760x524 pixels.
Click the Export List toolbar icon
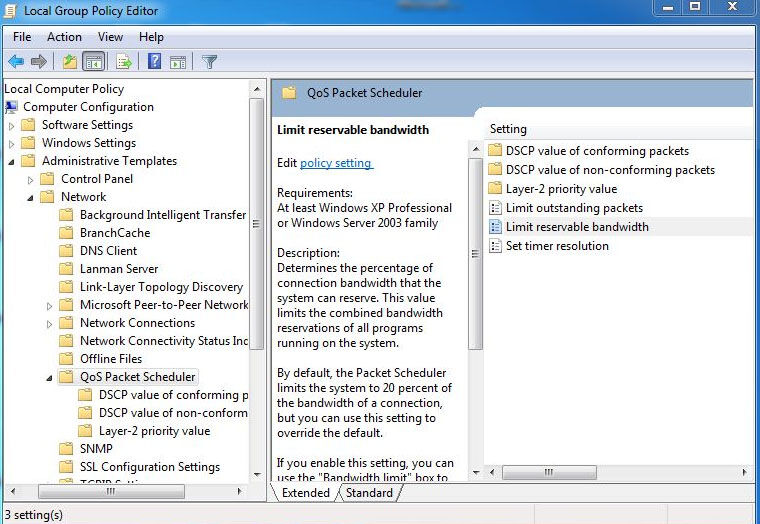[x=123, y=62]
